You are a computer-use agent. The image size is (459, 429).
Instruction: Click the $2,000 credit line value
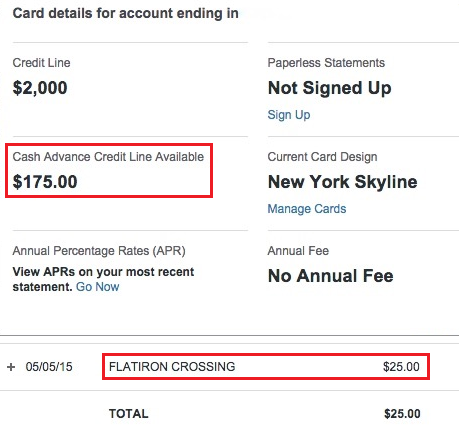pos(40,88)
